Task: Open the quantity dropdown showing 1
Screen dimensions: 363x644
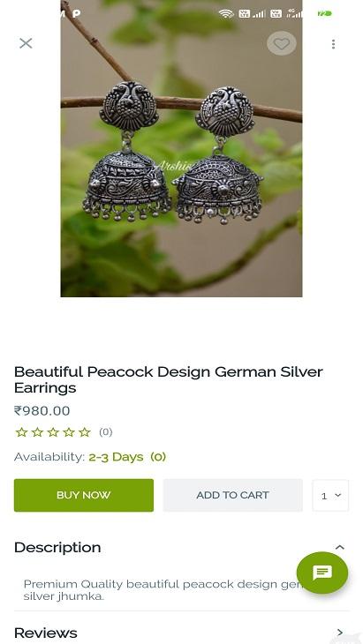Action: [330, 495]
